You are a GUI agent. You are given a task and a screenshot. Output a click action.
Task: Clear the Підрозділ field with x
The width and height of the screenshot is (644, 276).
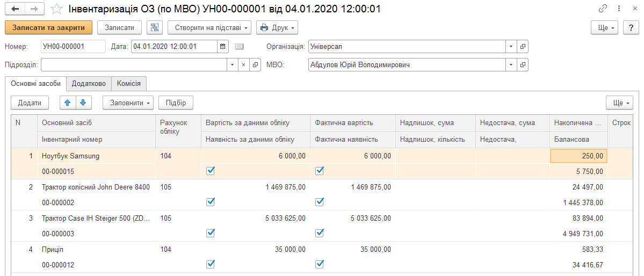pos(243,65)
